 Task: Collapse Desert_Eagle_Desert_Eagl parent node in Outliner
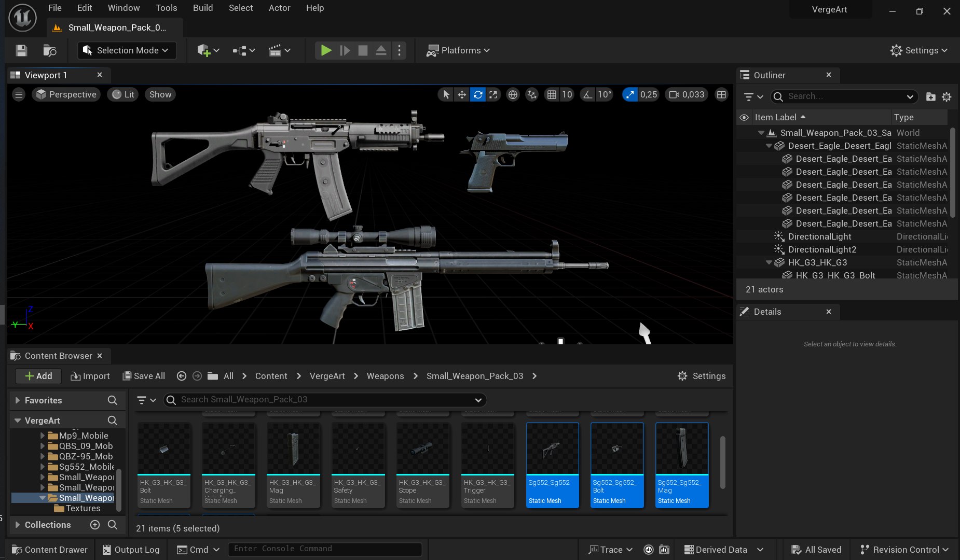769,146
